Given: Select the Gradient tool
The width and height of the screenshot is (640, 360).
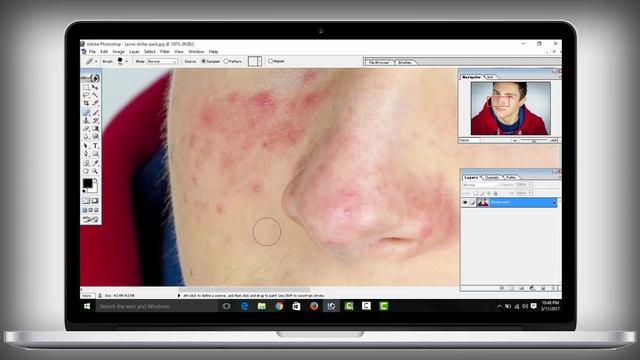Looking at the screenshot, I should tap(95, 128).
